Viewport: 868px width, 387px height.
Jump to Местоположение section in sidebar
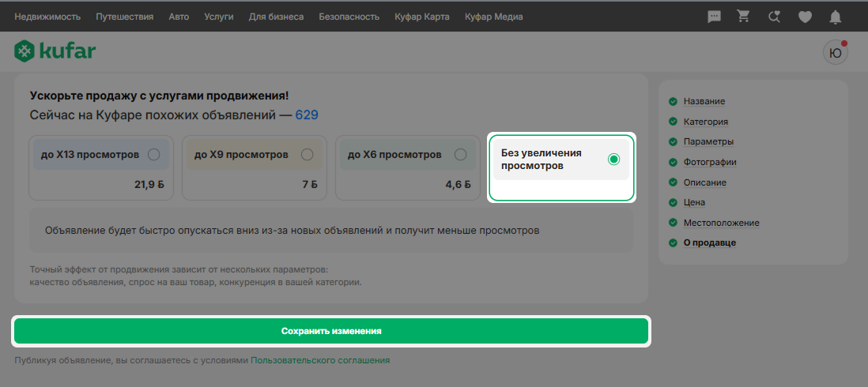pos(721,223)
